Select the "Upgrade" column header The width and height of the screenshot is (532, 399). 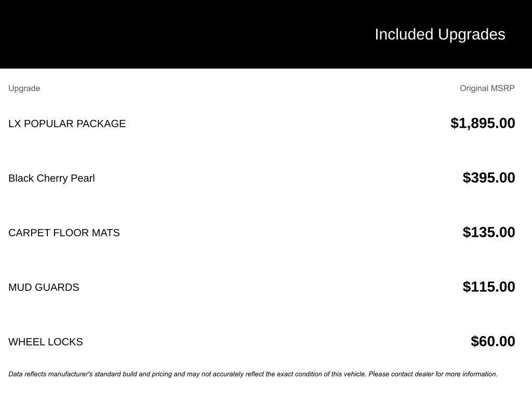[24, 88]
